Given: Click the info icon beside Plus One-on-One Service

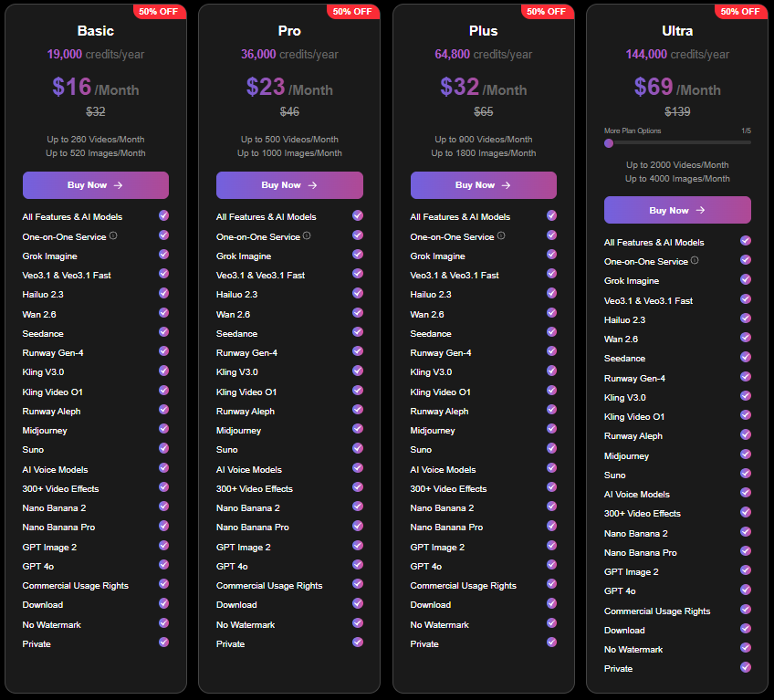Looking at the screenshot, I should (x=501, y=235).
